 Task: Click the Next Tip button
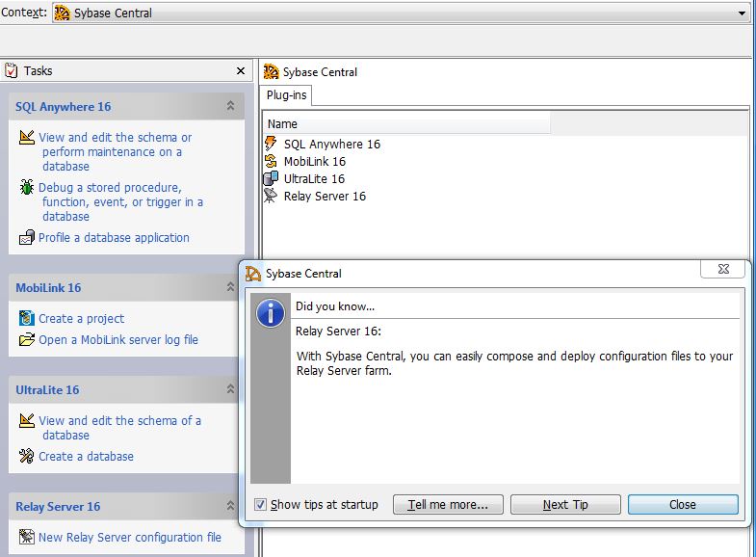click(x=565, y=504)
